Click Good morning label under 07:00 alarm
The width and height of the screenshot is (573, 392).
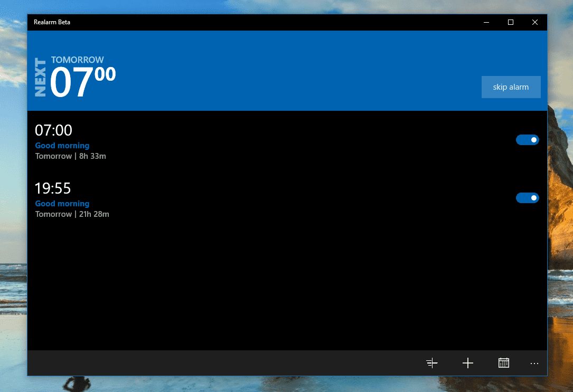click(62, 146)
